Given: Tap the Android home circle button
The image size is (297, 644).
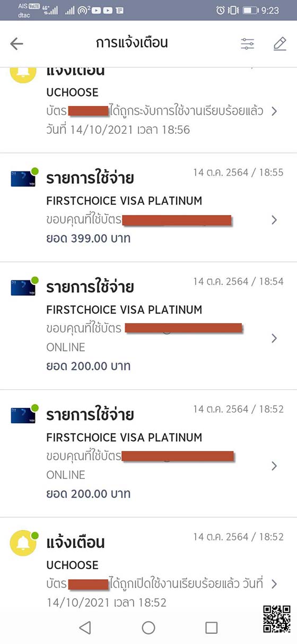Looking at the screenshot, I should 148,628.
